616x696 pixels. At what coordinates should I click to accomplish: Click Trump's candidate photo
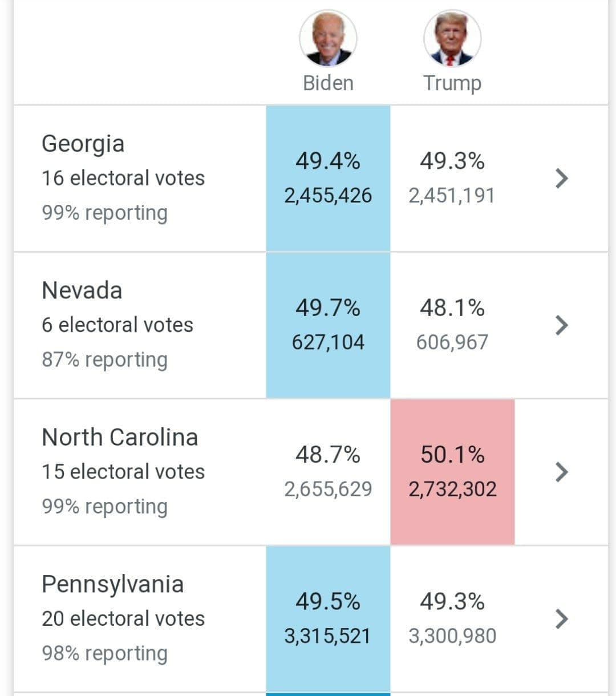tap(452, 38)
